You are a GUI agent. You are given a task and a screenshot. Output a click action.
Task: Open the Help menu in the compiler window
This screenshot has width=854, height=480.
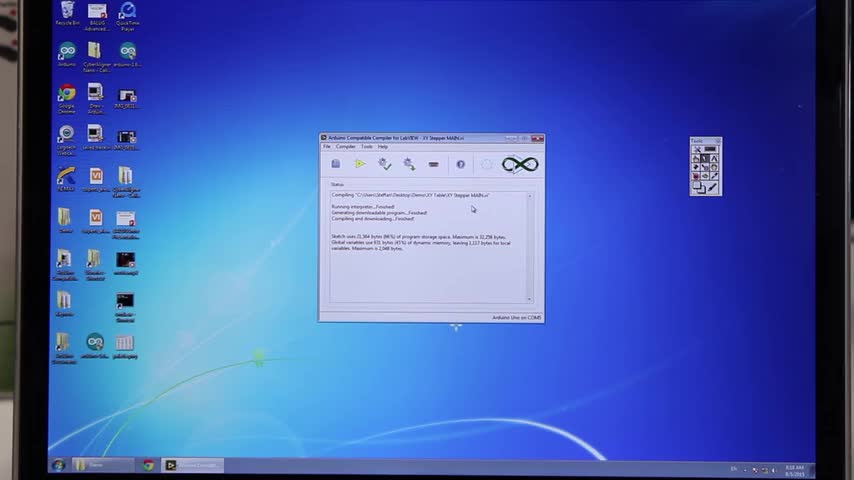(383, 147)
